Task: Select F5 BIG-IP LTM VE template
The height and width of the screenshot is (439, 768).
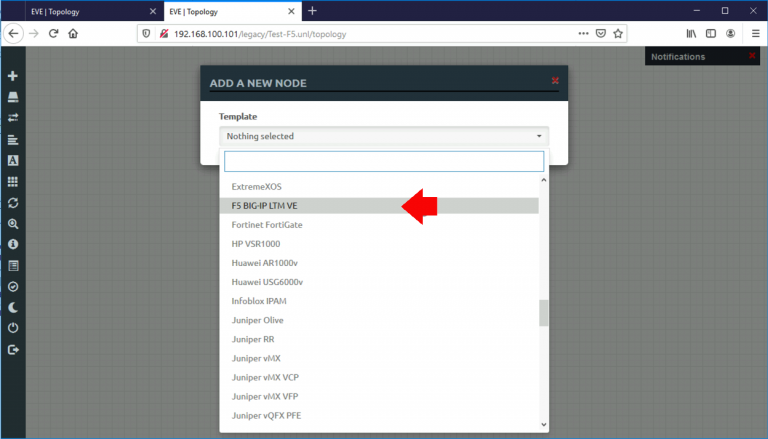Action: (x=379, y=206)
